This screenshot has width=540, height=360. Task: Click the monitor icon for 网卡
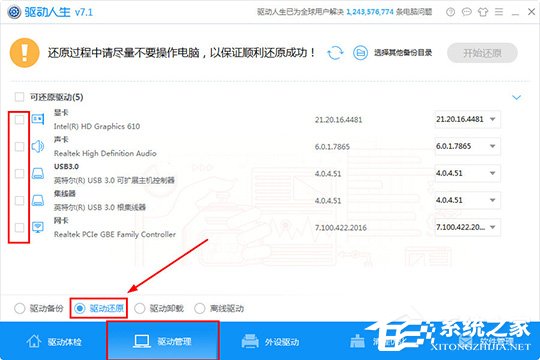pos(38,227)
